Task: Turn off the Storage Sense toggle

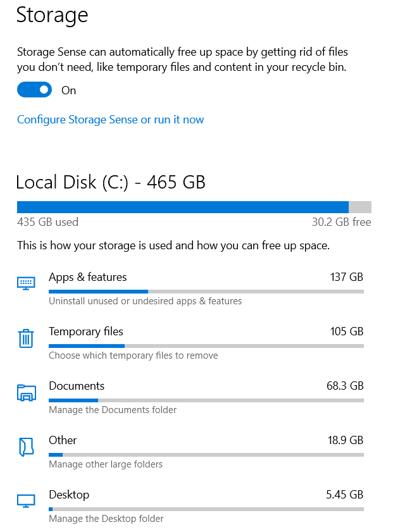Action: [x=34, y=90]
